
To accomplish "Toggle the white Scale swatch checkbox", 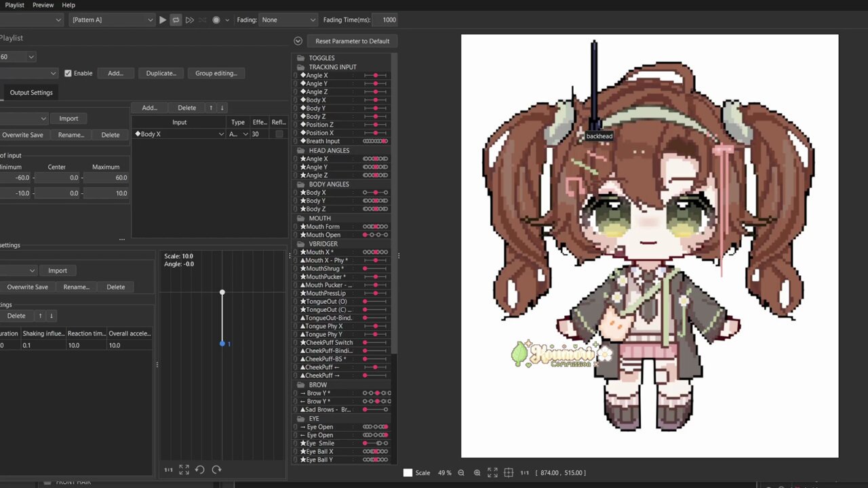I will coord(408,472).
